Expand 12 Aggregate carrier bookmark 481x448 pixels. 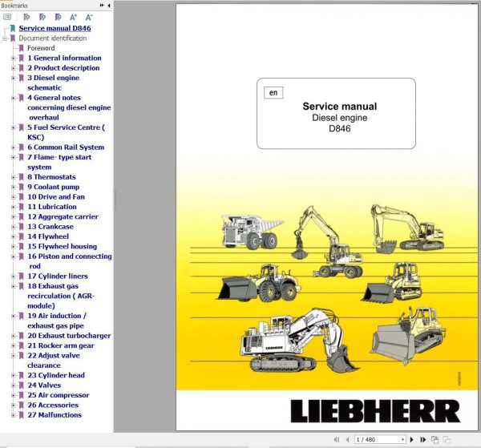pyautogui.click(x=13, y=217)
